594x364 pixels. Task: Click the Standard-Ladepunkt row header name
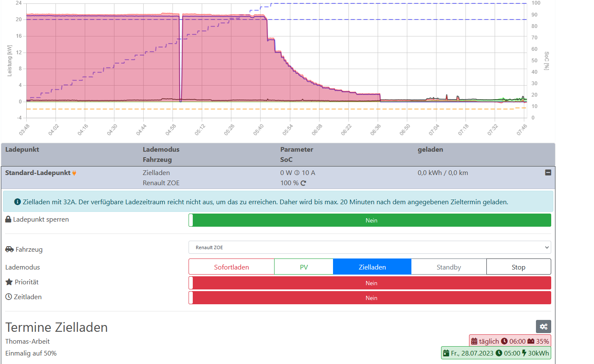[38, 173]
